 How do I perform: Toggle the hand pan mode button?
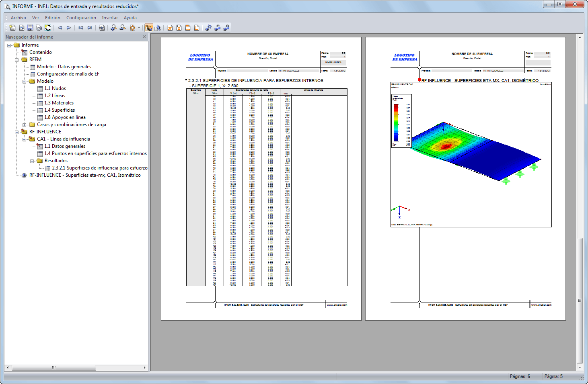149,28
